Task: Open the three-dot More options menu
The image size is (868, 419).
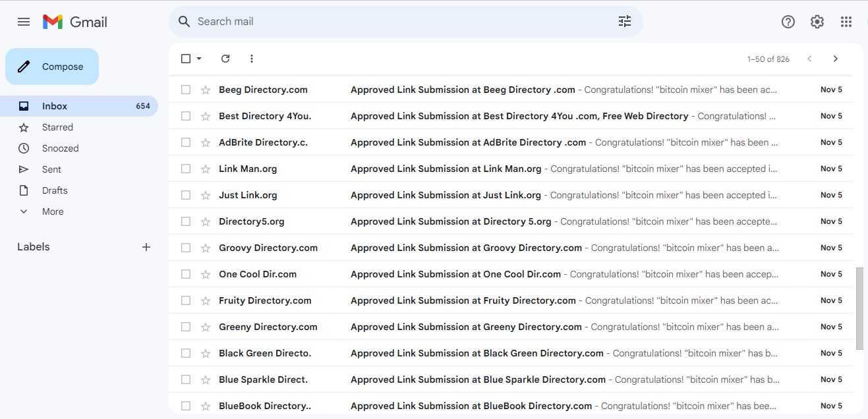Action: point(251,59)
